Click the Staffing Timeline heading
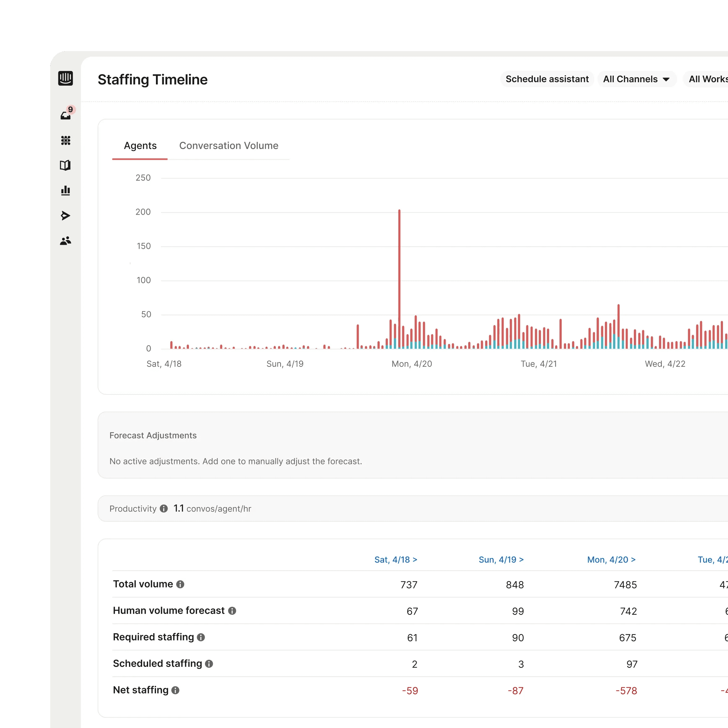The image size is (728, 728). click(153, 79)
